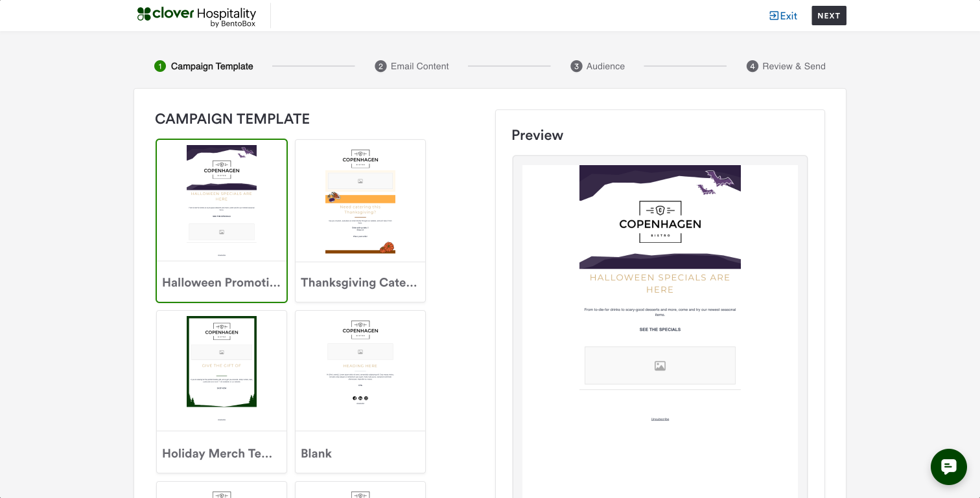Go to Email Content step

pos(419,66)
